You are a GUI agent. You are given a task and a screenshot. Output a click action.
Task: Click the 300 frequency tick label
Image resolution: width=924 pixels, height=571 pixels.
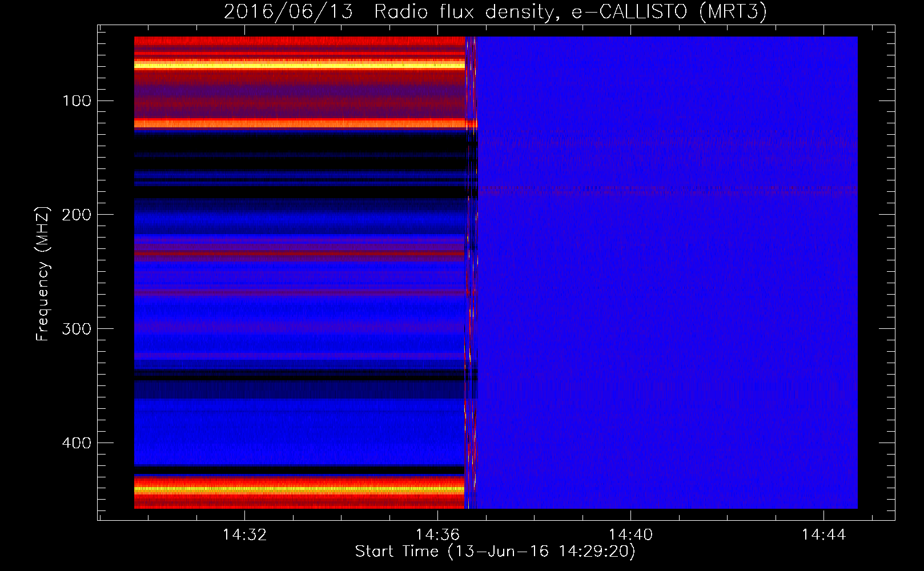click(77, 329)
